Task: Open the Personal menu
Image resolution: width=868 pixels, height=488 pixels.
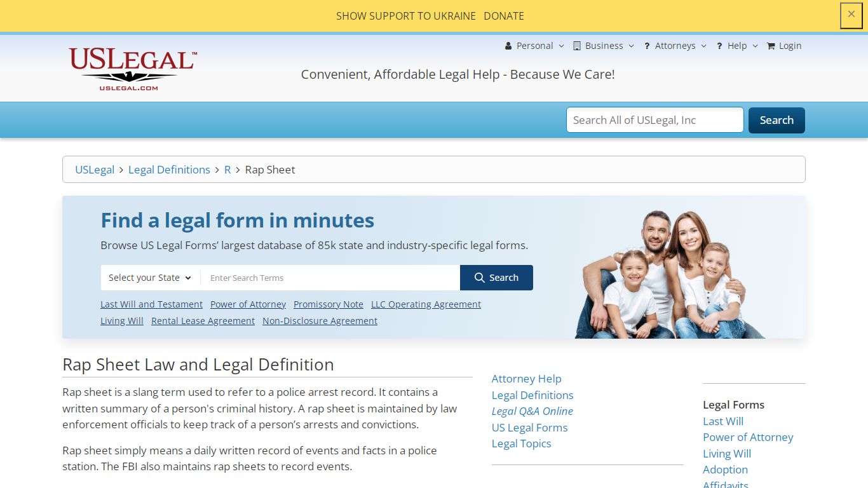Action: point(534,46)
